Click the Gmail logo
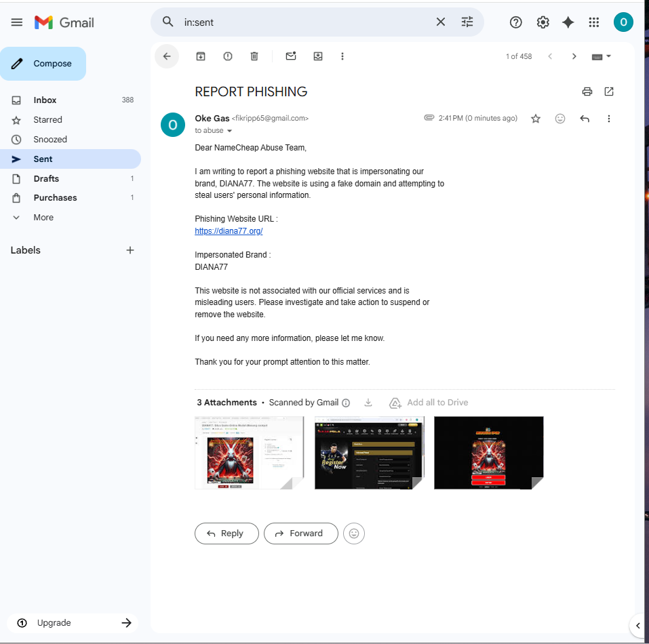 (x=64, y=22)
